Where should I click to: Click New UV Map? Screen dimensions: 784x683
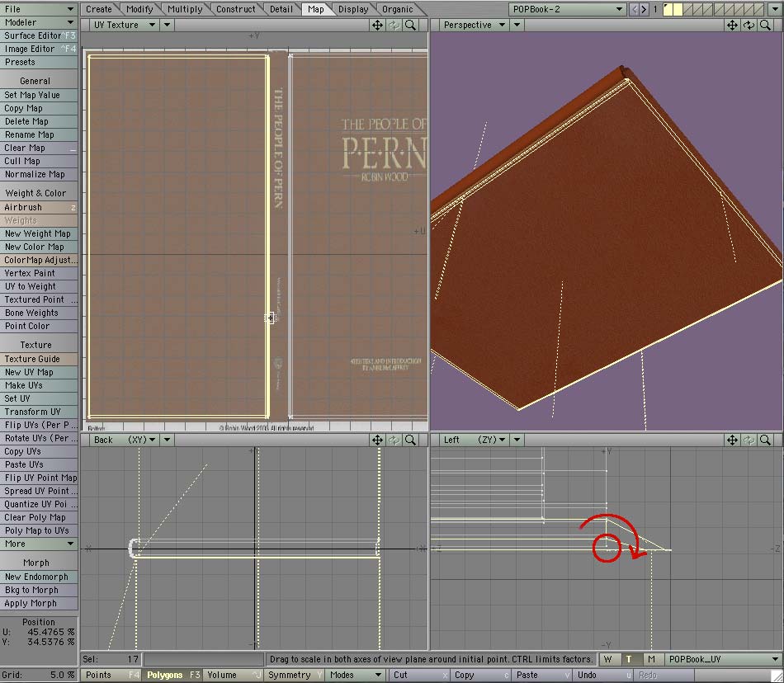[x=39, y=372]
